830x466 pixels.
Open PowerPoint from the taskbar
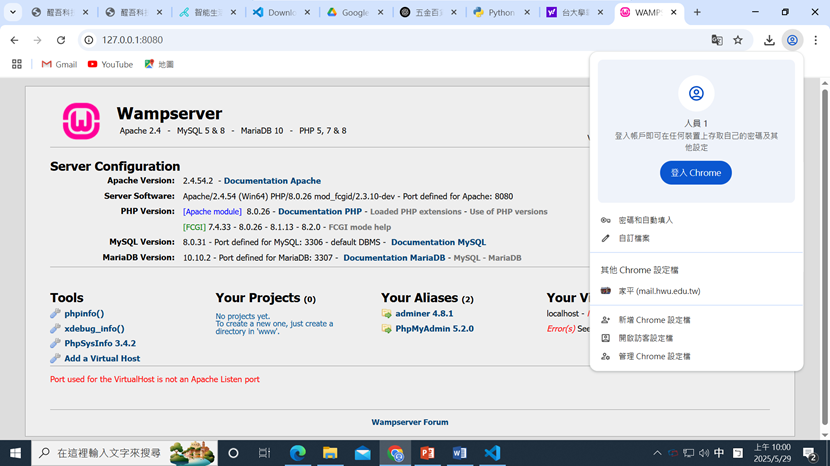tap(427, 453)
